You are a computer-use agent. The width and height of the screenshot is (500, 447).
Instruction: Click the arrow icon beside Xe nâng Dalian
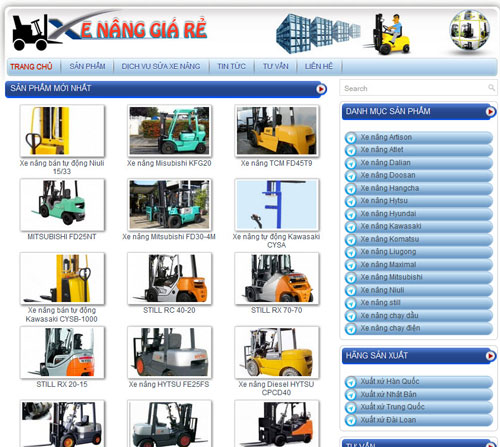(351, 163)
